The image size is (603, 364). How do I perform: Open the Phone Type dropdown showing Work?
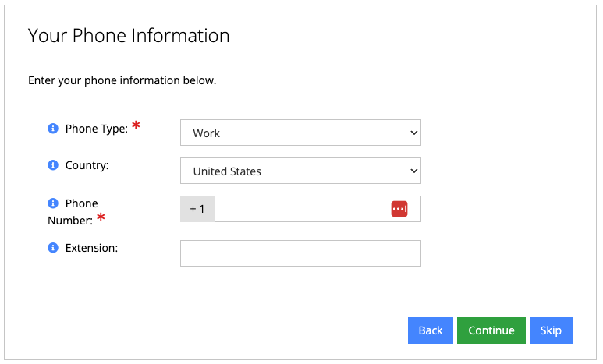pyautogui.click(x=300, y=133)
